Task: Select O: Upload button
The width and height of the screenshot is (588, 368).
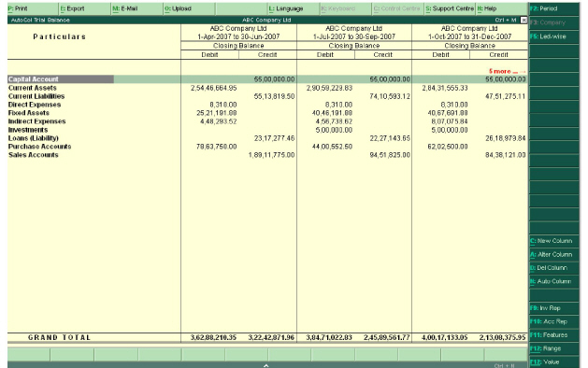Action: [x=190, y=8]
